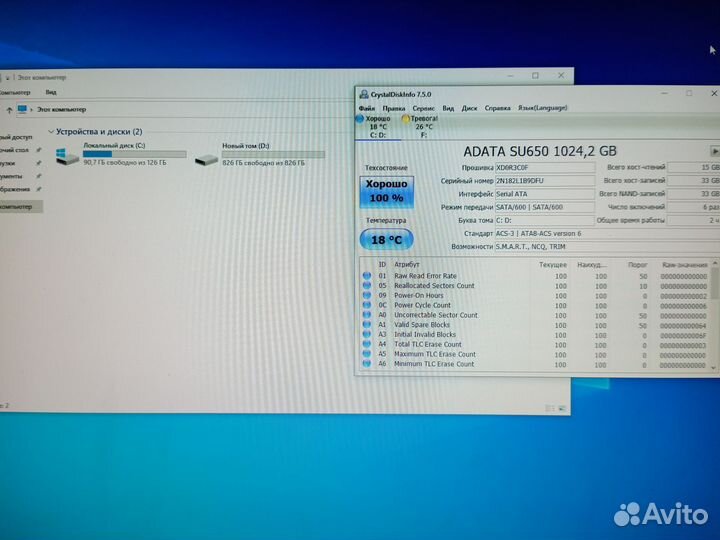Open the Вид tab in Explorer ribbon
Image resolution: width=720 pixels, height=540 pixels.
point(51,92)
